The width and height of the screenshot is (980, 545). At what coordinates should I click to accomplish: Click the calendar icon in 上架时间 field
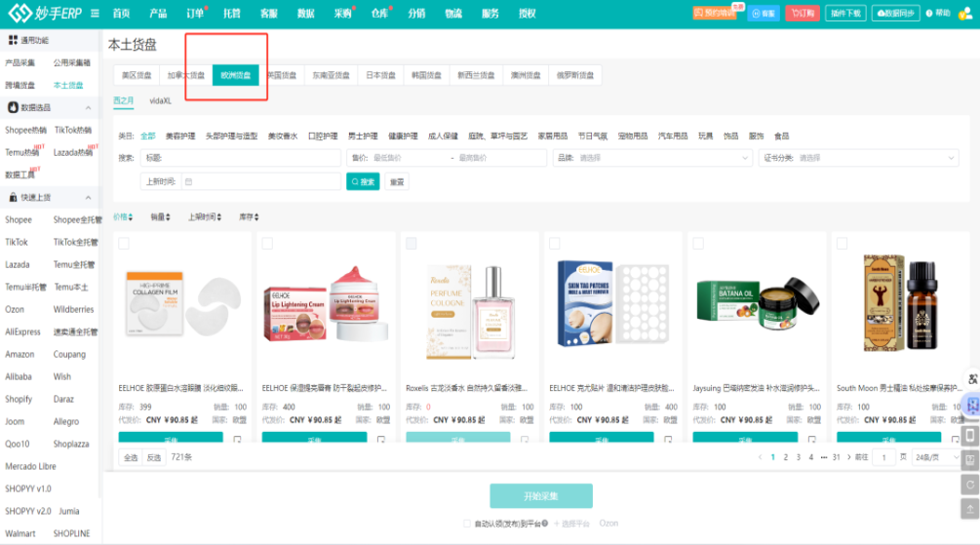tap(189, 182)
